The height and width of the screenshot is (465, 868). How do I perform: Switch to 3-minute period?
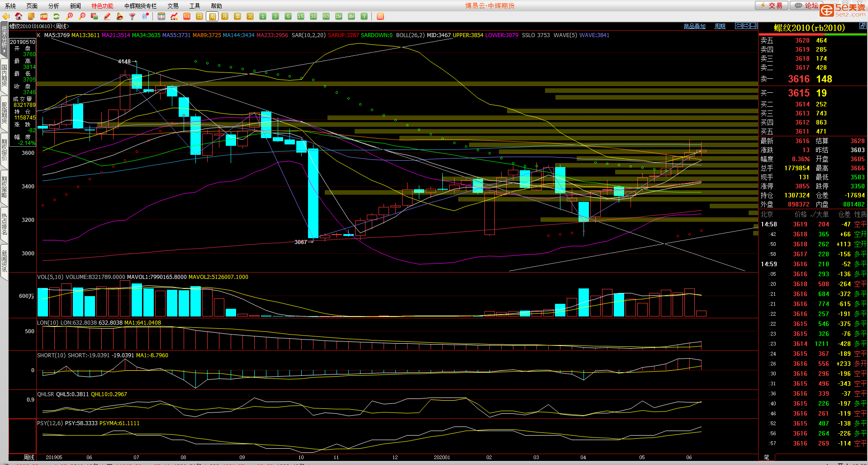coord(275,16)
